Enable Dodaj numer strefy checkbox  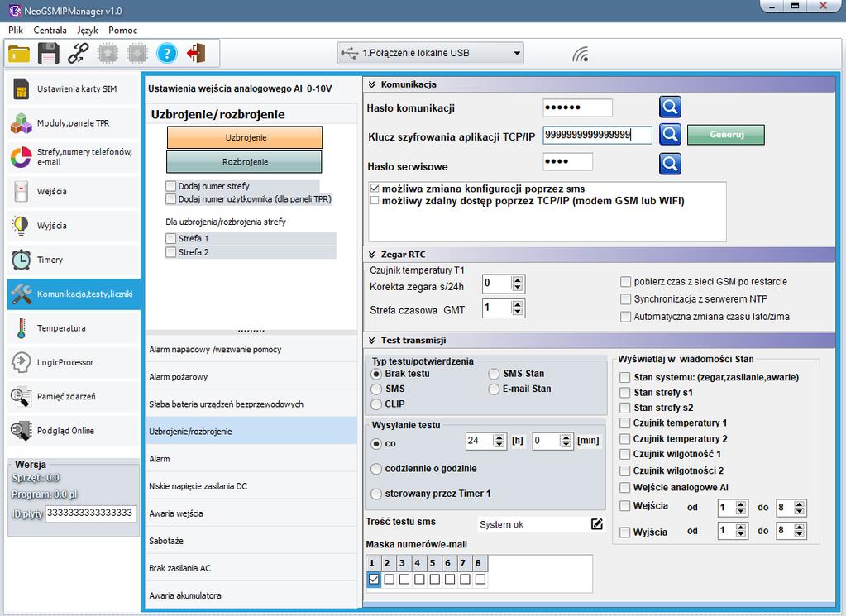(171, 186)
